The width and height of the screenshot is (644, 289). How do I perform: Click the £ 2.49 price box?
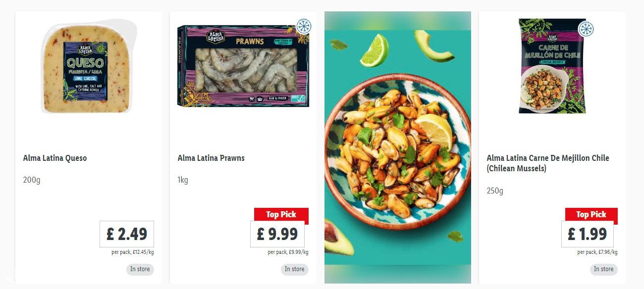click(127, 234)
